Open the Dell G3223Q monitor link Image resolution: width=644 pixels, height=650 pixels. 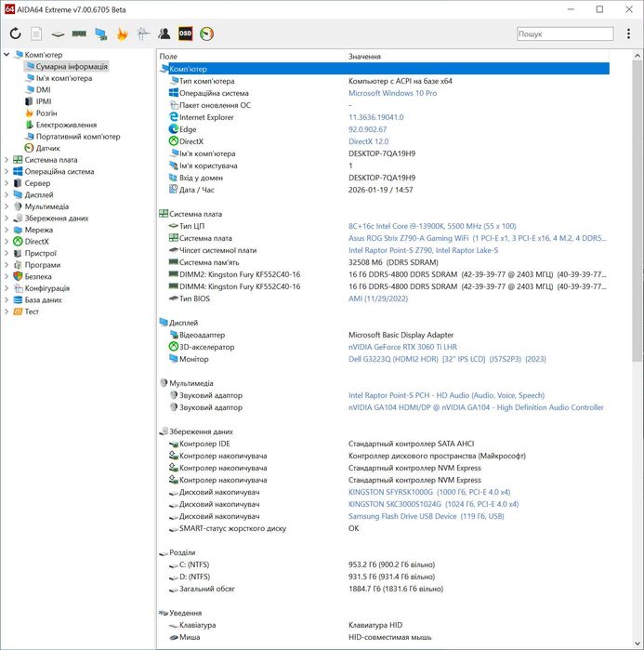pyautogui.click(x=447, y=359)
